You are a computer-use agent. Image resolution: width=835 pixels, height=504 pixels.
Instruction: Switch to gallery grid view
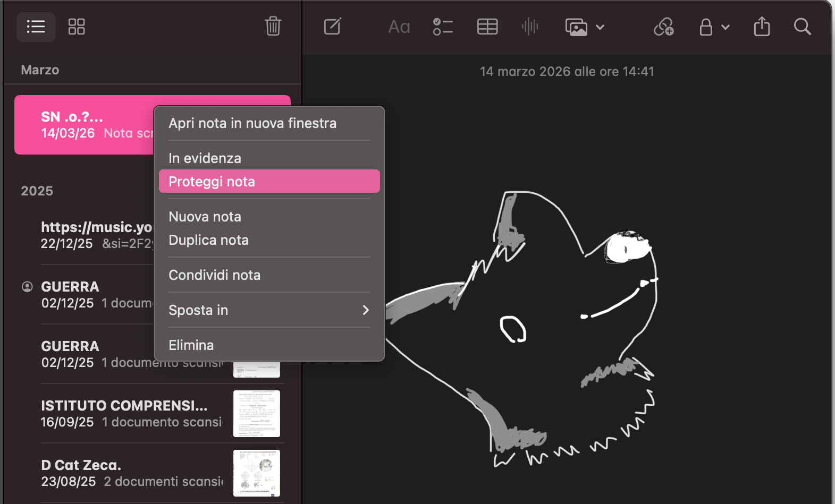point(77,27)
